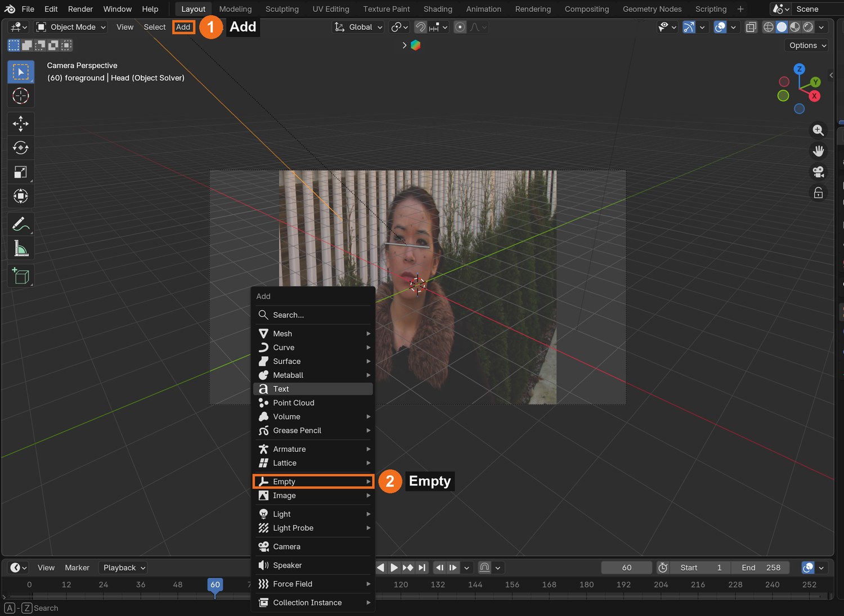
Task: Open the Object Mode dropdown
Action: [x=71, y=27]
